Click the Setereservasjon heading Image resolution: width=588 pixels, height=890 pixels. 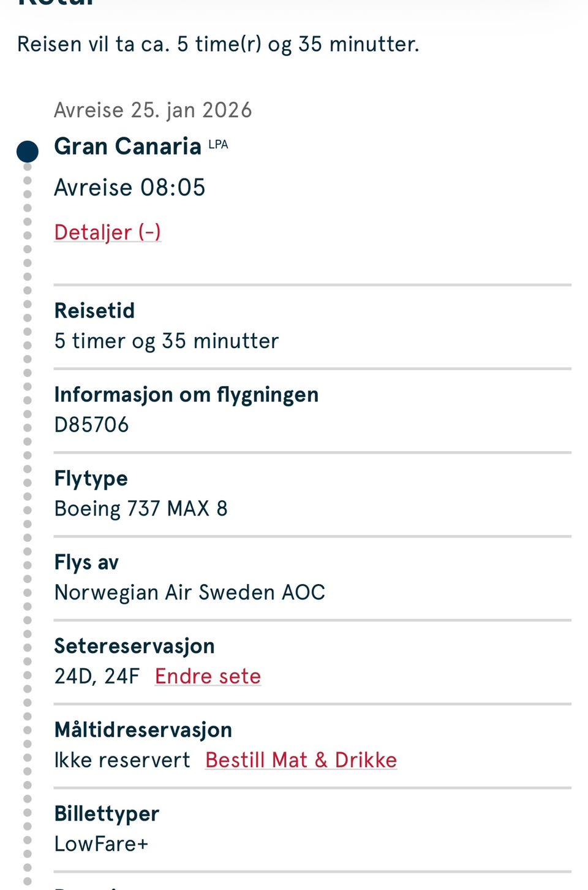(x=134, y=646)
